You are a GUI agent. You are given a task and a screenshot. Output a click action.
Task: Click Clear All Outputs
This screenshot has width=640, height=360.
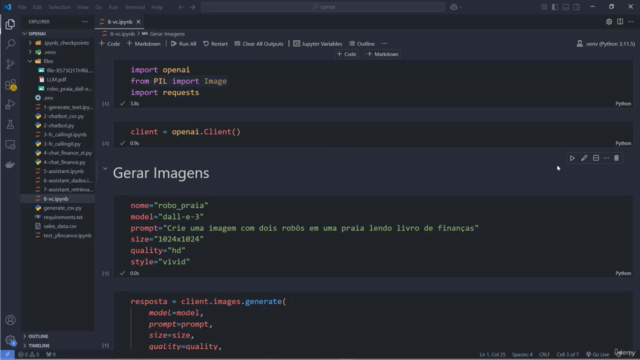click(259, 44)
